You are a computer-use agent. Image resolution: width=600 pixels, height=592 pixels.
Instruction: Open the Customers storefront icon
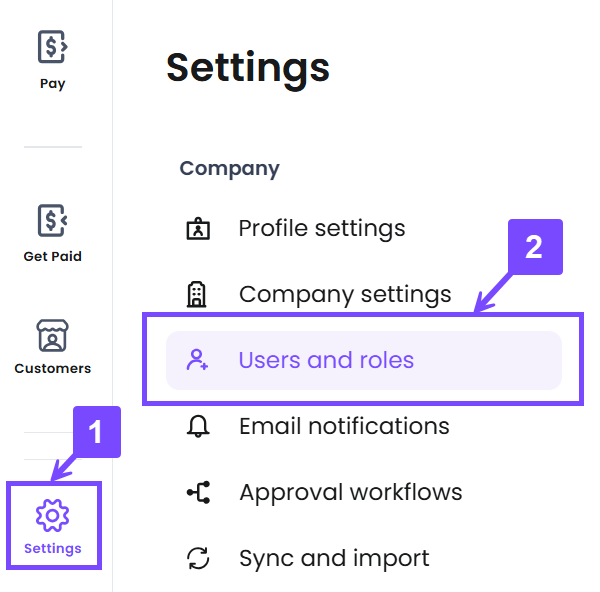tap(52, 335)
